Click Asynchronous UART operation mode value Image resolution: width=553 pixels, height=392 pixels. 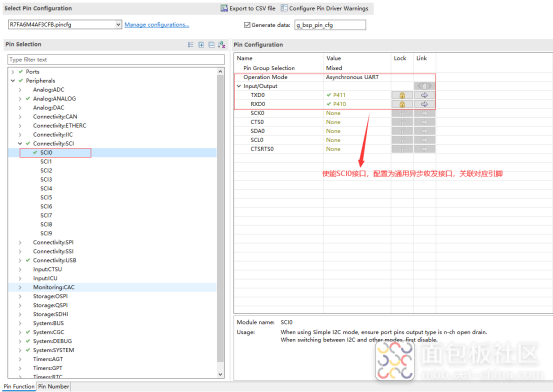click(x=352, y=77)
